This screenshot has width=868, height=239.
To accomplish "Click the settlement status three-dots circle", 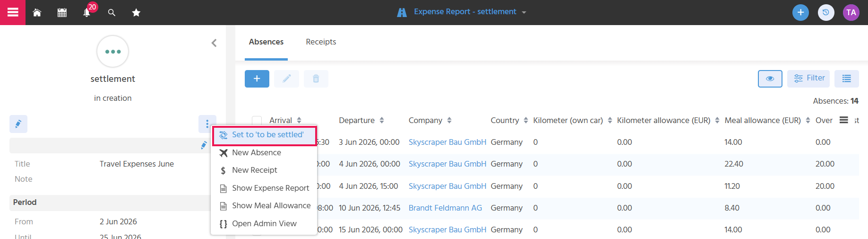I will coord(113,52).
